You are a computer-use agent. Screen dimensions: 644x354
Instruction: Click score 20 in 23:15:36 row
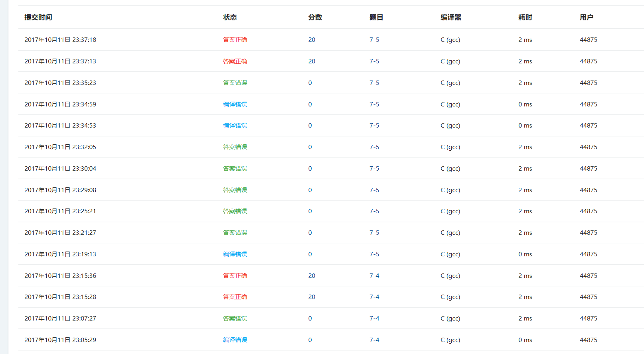click(312, 276)
